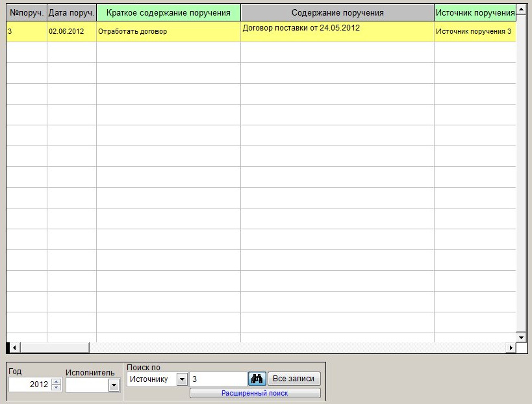The height and width of the screenshot is (404, 532).
Task: Expand the Поиск по Источнику dropdown arrow
Action: pyautogui.click(x=182, y=379)
